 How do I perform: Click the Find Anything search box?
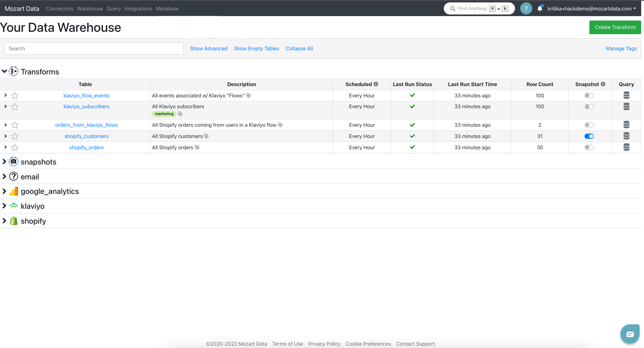tap(479, 8)
